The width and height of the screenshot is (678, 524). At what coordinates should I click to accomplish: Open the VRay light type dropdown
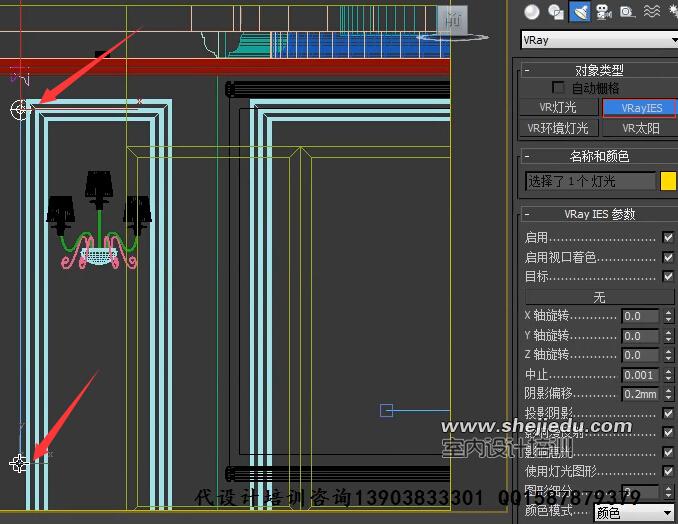tap(599, 40)
